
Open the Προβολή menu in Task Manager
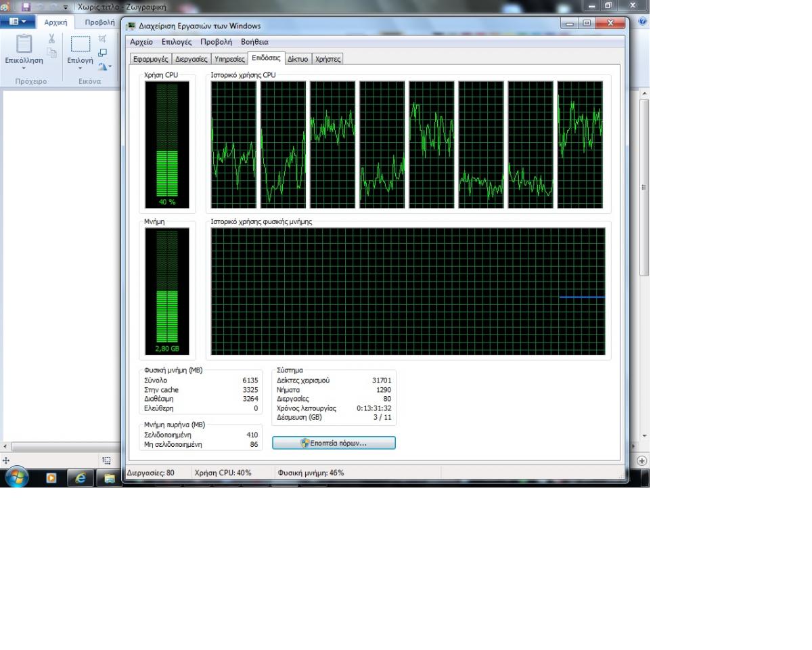point(216,42)
